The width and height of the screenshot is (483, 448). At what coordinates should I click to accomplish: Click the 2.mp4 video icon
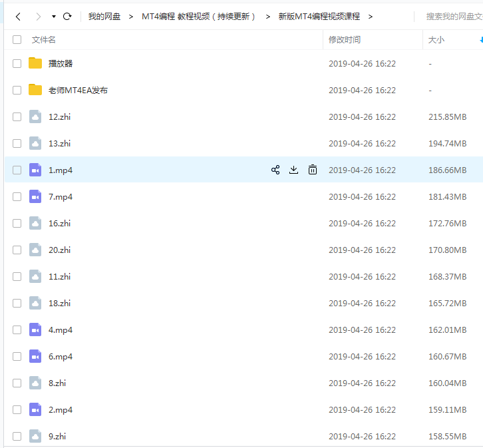coord(35,409)
